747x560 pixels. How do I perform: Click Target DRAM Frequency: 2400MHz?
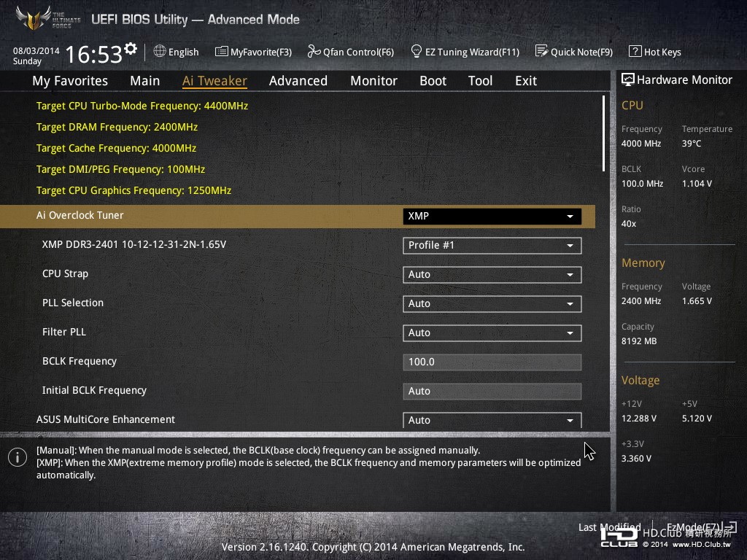(x=117, y=127)
